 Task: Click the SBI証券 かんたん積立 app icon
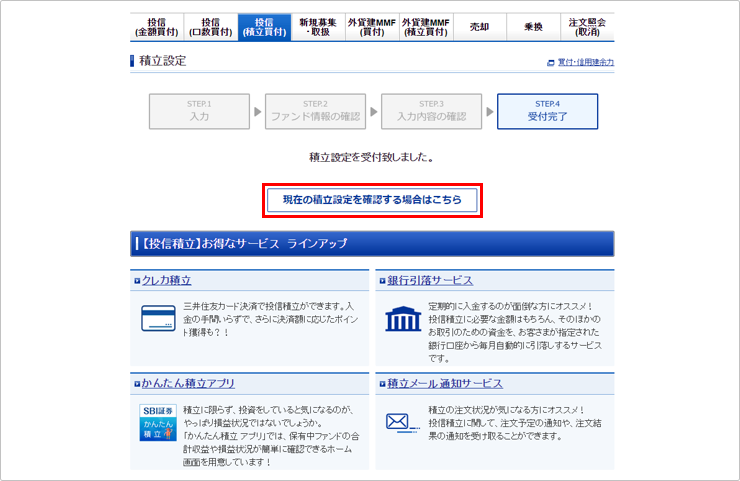pos(157,422)
